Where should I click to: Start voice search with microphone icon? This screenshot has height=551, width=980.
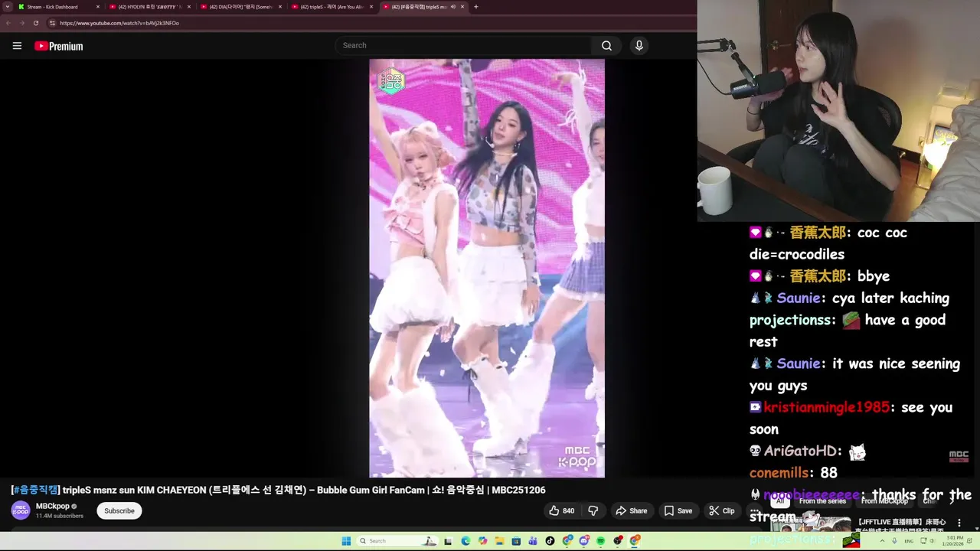pyautogui.click(x=639, y=45)
